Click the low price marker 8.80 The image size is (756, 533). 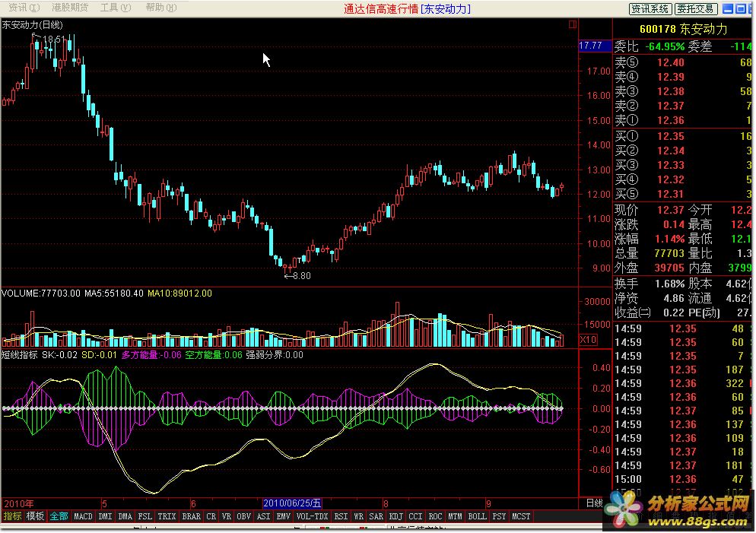[x=301, y=276]
